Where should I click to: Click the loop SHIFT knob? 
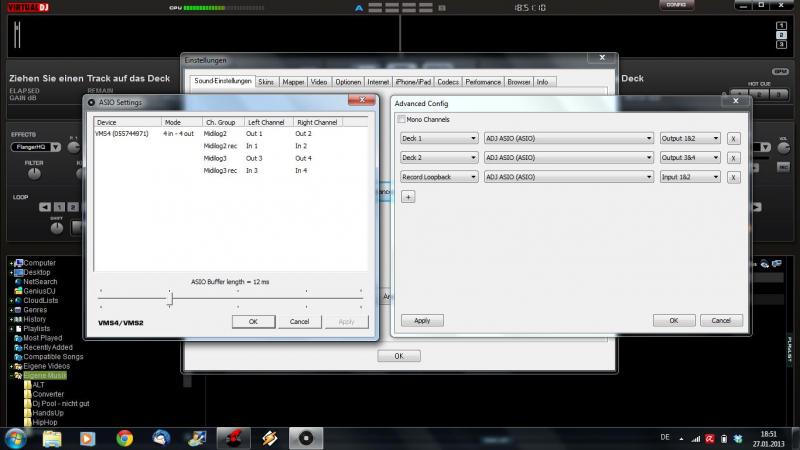(57, 228)
